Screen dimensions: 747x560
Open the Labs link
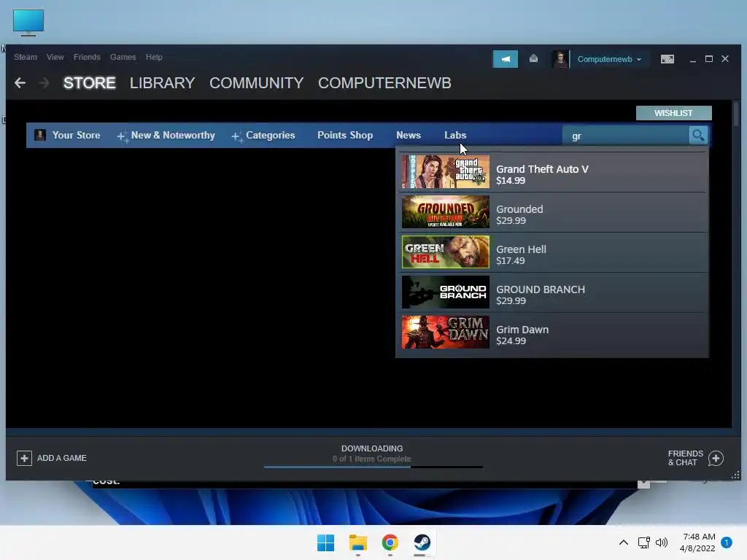(455, 135)
